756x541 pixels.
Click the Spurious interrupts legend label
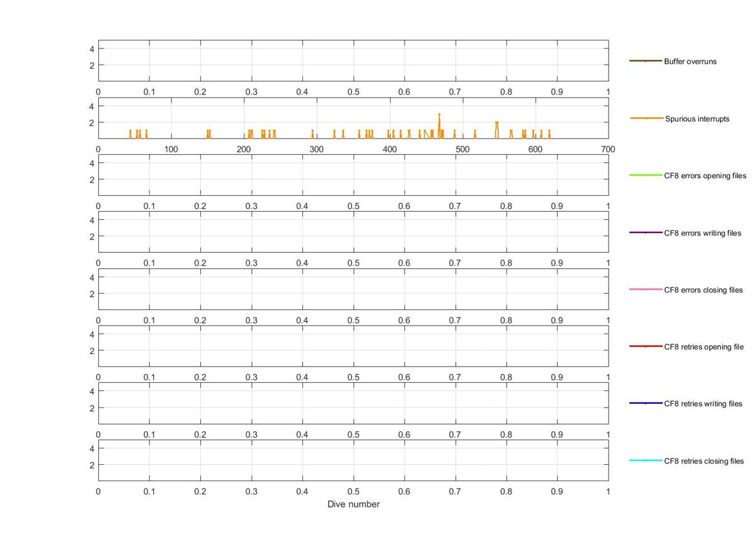tap(697, 118)
